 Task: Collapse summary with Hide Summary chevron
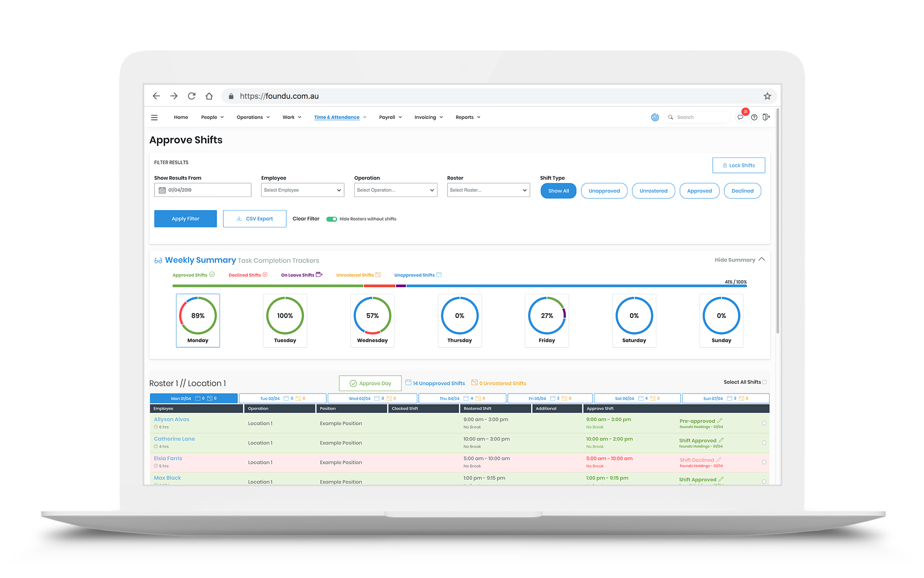pos(762,260)
